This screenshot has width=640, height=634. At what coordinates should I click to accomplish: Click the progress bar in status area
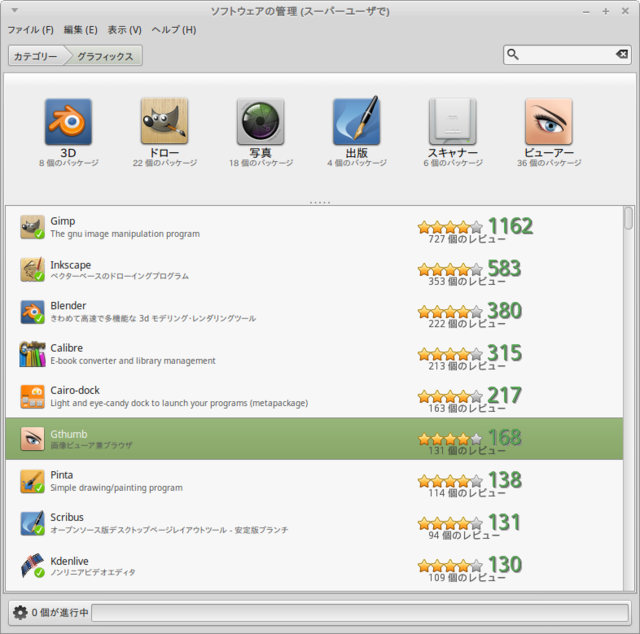point(360,613)
